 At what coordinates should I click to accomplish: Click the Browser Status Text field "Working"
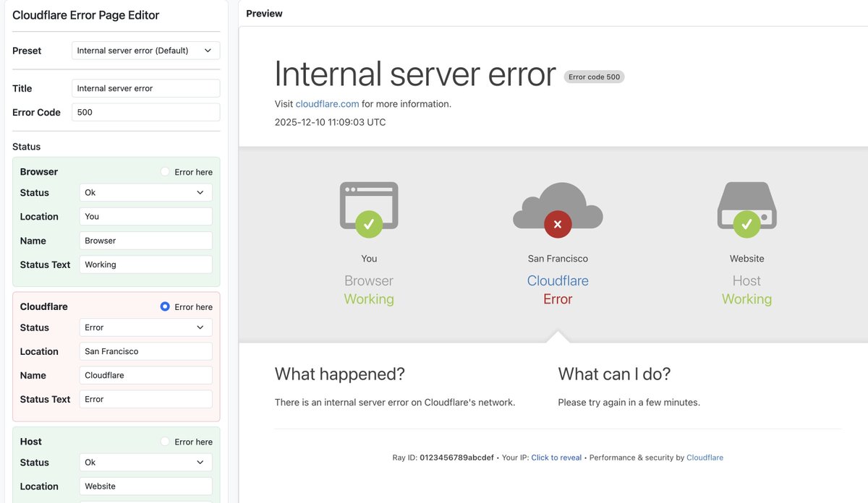coord(145,265)
